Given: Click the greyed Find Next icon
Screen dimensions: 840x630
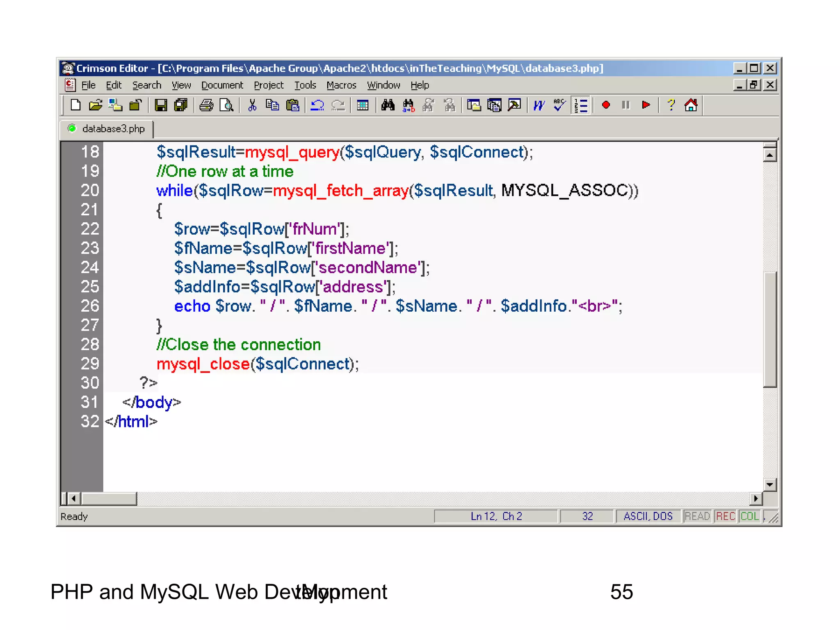Looking at the screenshot, I should [429, 105].
